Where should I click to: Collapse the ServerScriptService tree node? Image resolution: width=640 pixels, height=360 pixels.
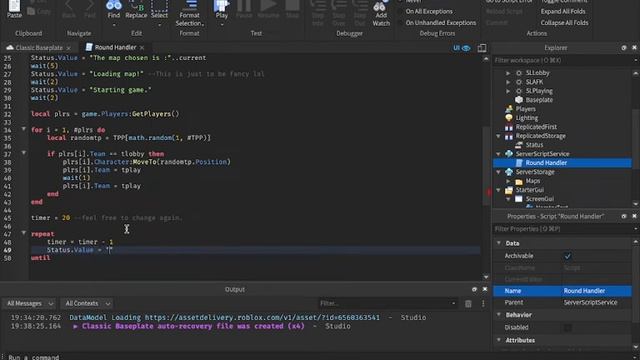(498, 154)
